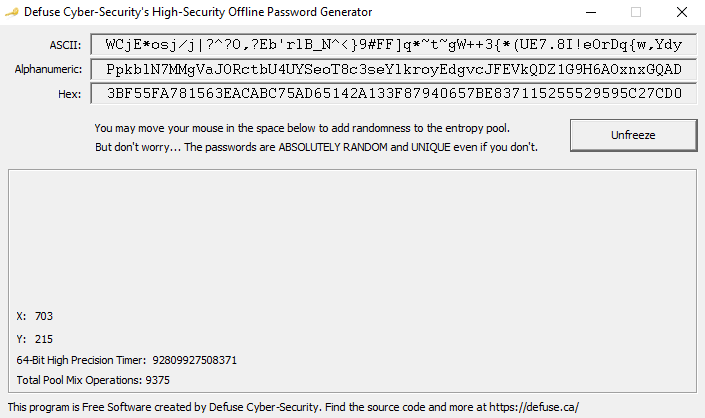The height and width of the screenshot is (418, 705).
Task: Minimize the password generator window
Action: pos(591,12)
